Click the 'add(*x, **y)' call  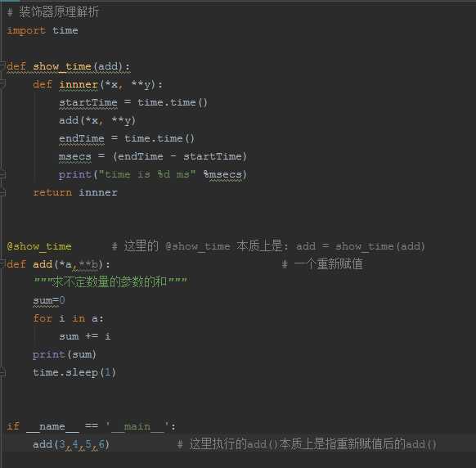pos(97,120)
